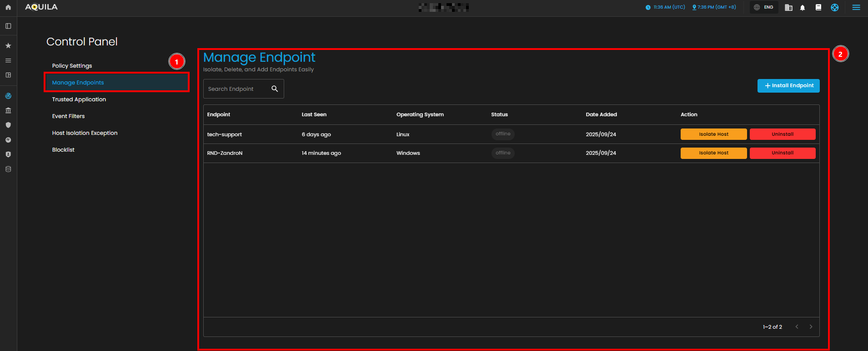Screen dimensions: 868x351
Task: Click the notification bell icon
Action: (x=803, y=8)
